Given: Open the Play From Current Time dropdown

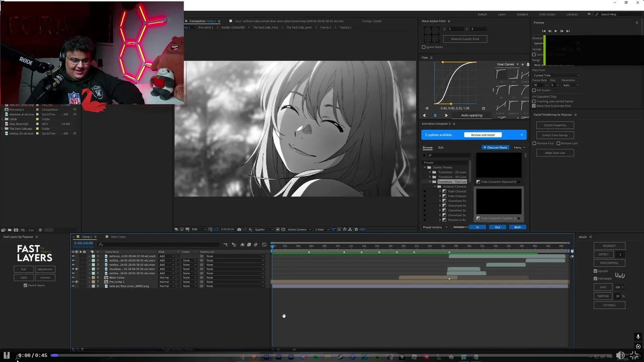Looking at the screenshot, I should tap(556, 75).
